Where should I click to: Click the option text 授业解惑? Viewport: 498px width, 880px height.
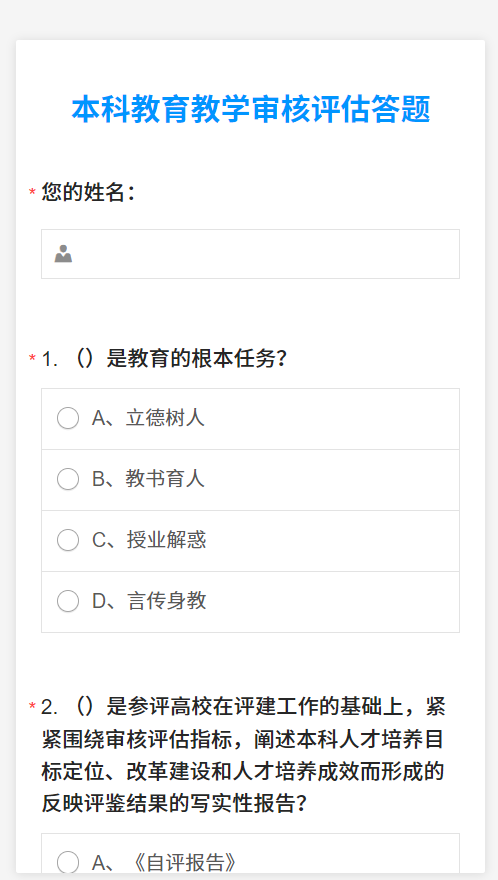tap(166, 540)
